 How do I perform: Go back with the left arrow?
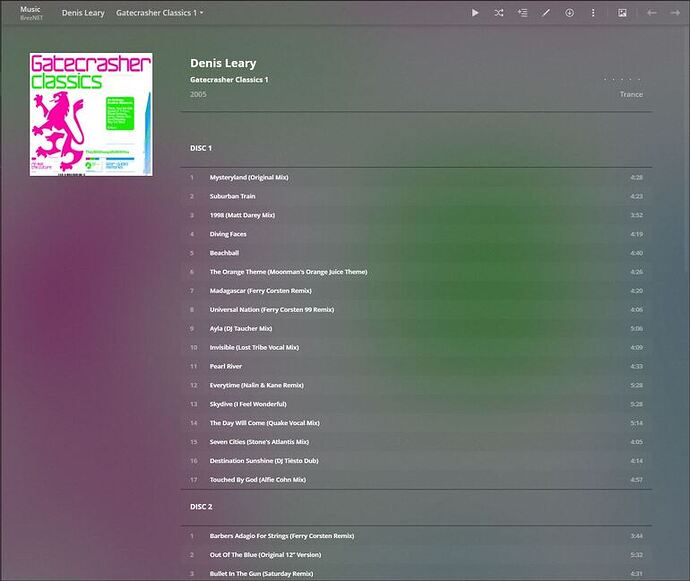tap(652, 13)
